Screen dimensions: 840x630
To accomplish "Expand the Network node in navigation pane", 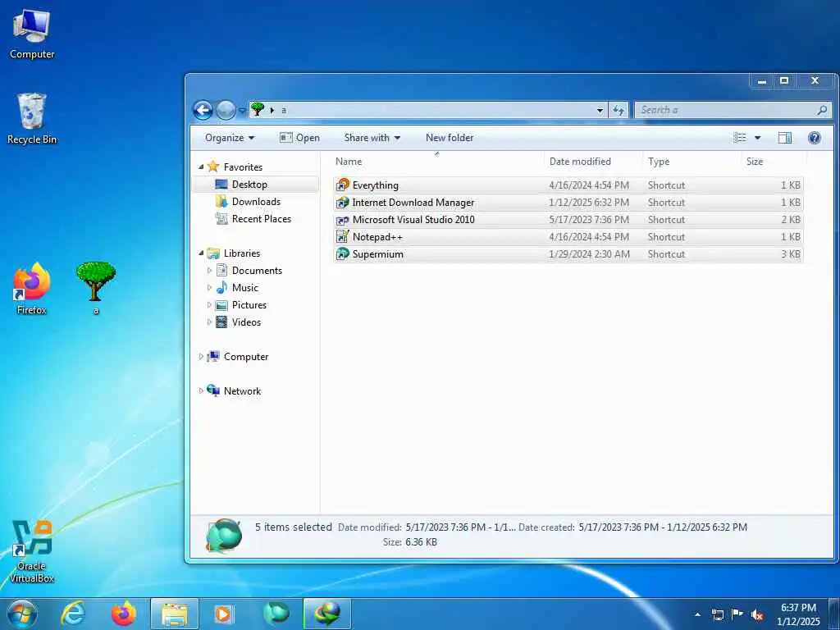I will pyautogui.click(x=201, y=391).
